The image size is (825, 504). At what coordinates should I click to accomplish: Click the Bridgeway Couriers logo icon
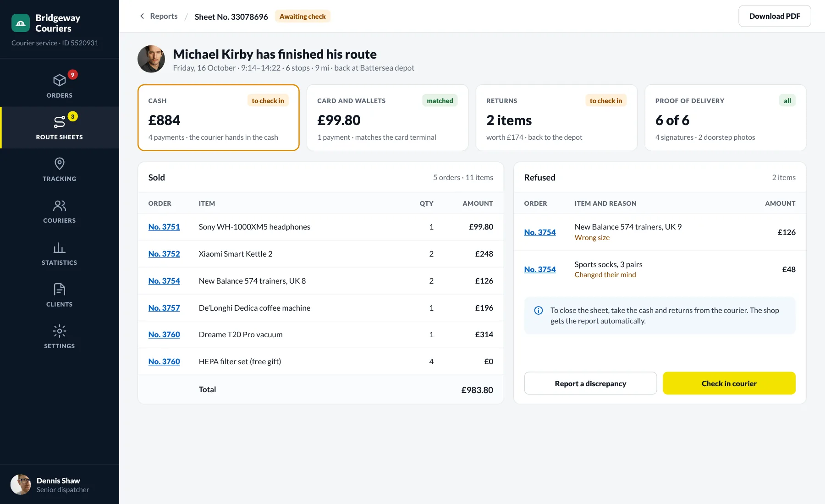(21, 23)
